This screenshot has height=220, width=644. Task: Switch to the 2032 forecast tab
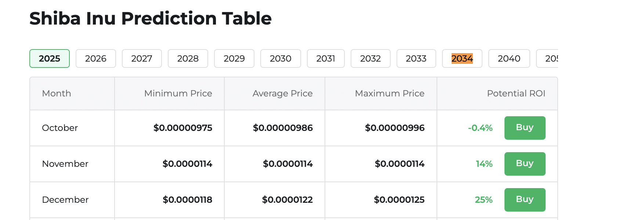370,58
